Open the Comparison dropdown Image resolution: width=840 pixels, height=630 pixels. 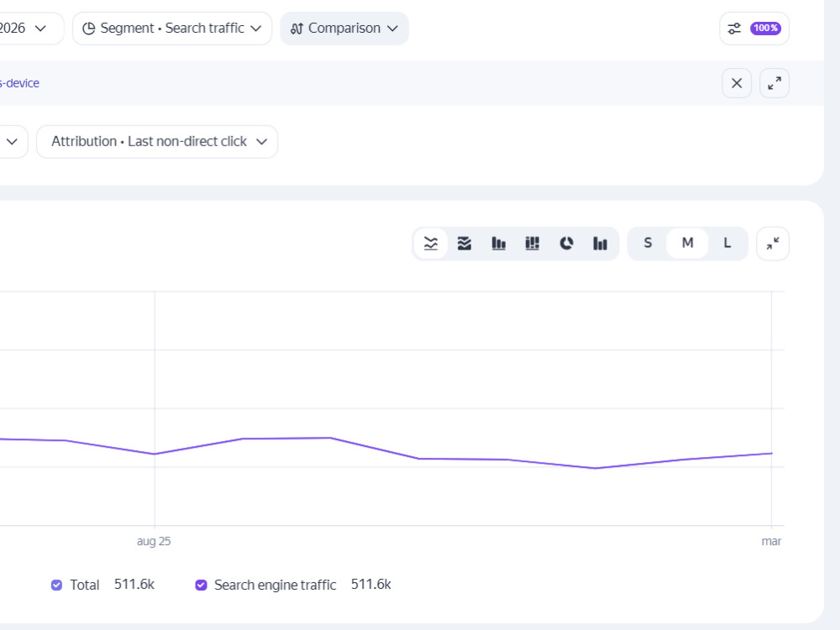[344, 29]
